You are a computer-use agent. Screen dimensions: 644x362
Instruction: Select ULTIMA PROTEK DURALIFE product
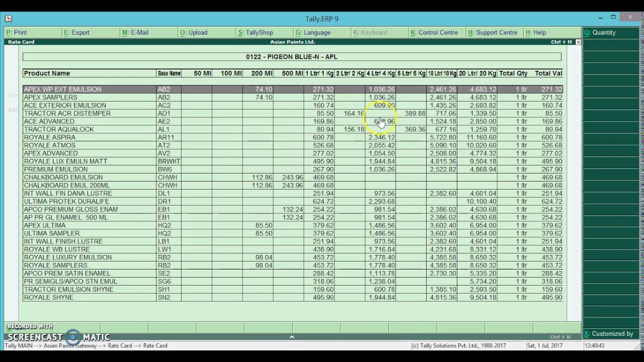[x=66, y=201]
